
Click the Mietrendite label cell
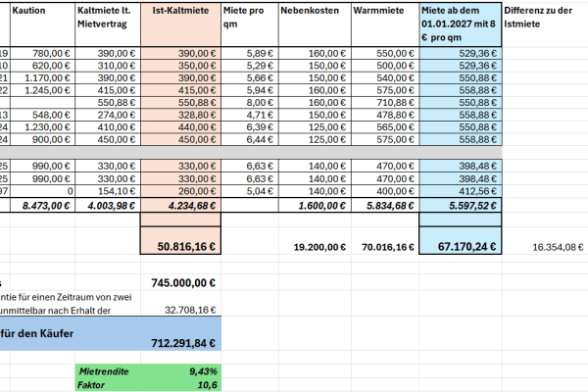(x=108, y=371)
